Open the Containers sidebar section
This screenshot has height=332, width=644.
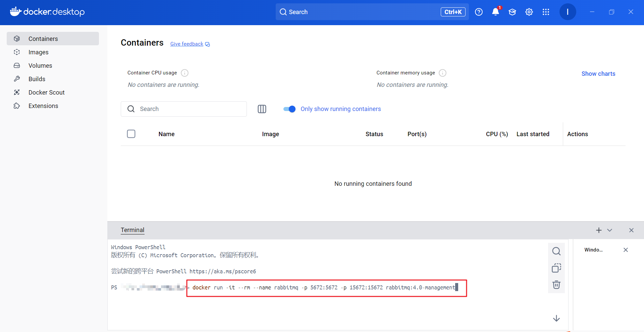[x=53, y=39]
